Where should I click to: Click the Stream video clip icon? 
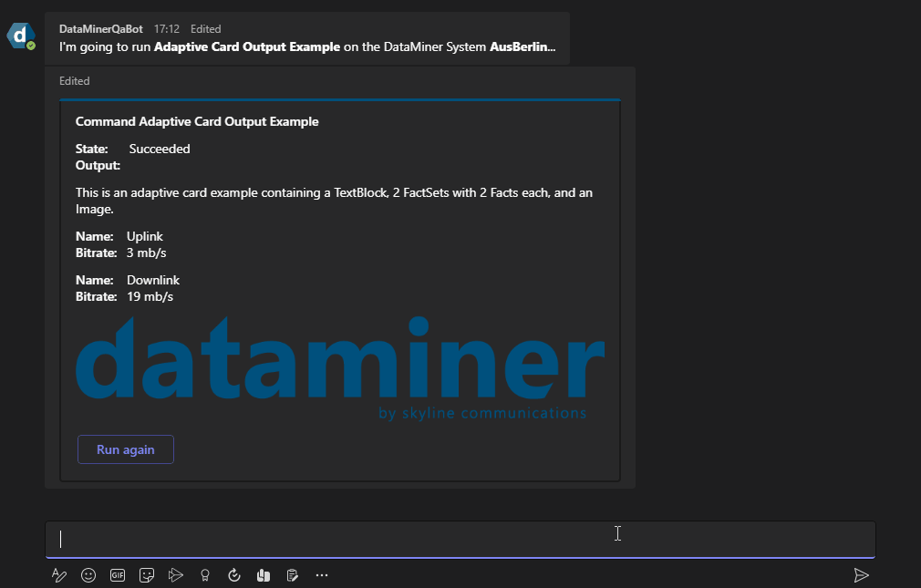[x=176, y=575]
